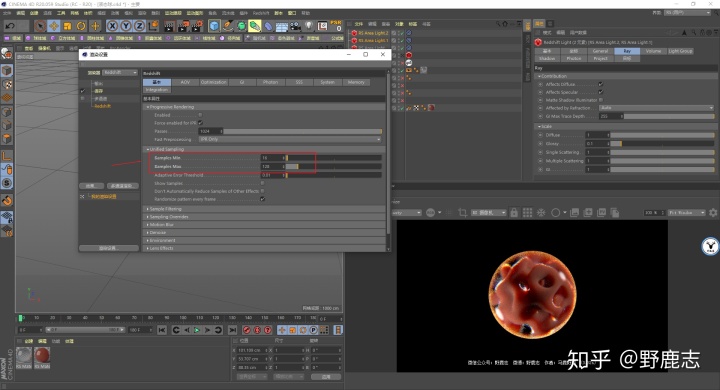The height and width of the screenshot is (390, 720).
Task: Open the Shadow tab in light attributes
Action: point(547,59)
